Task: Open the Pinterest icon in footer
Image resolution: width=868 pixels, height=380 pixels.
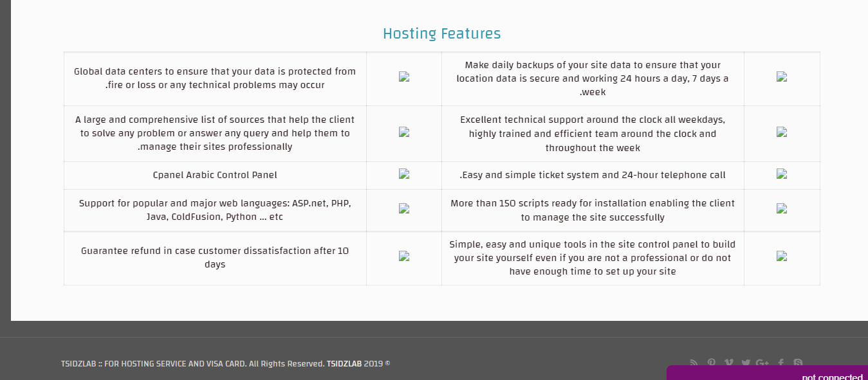Action: point(711,363)
